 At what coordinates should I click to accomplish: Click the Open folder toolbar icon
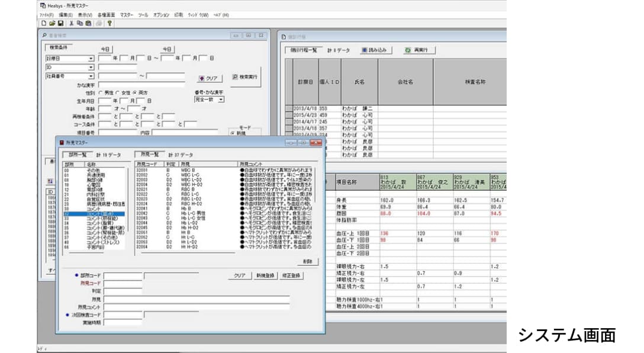click(52, 23)
